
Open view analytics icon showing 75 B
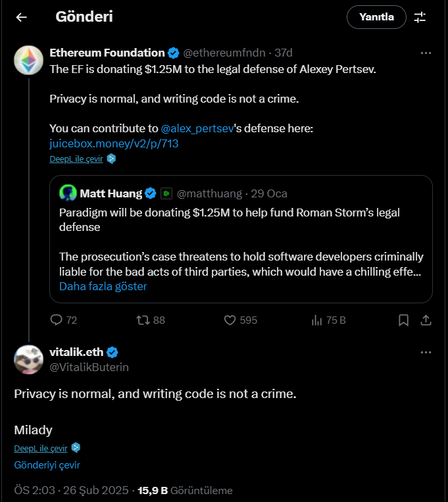tap(316, 320)
